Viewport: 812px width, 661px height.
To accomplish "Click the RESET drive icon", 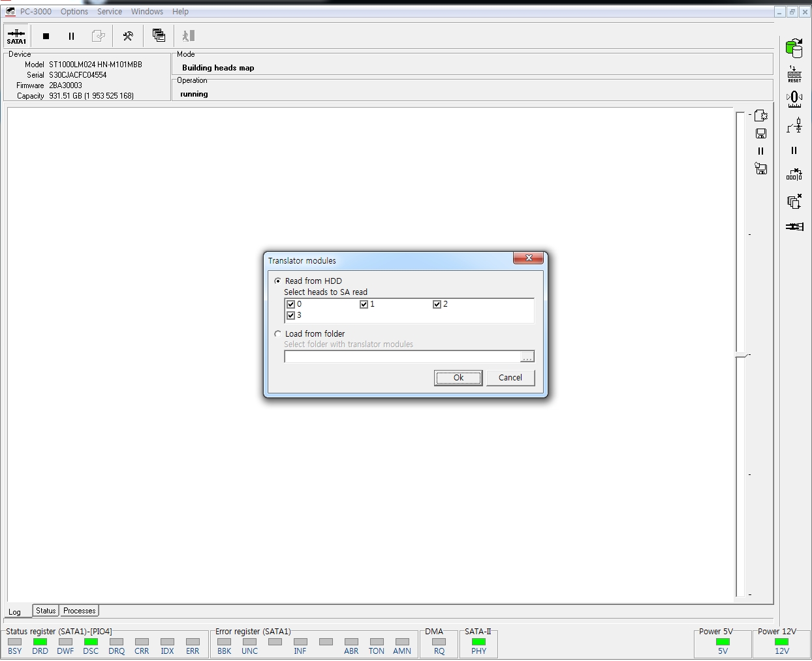I will [x=794, y=74].
